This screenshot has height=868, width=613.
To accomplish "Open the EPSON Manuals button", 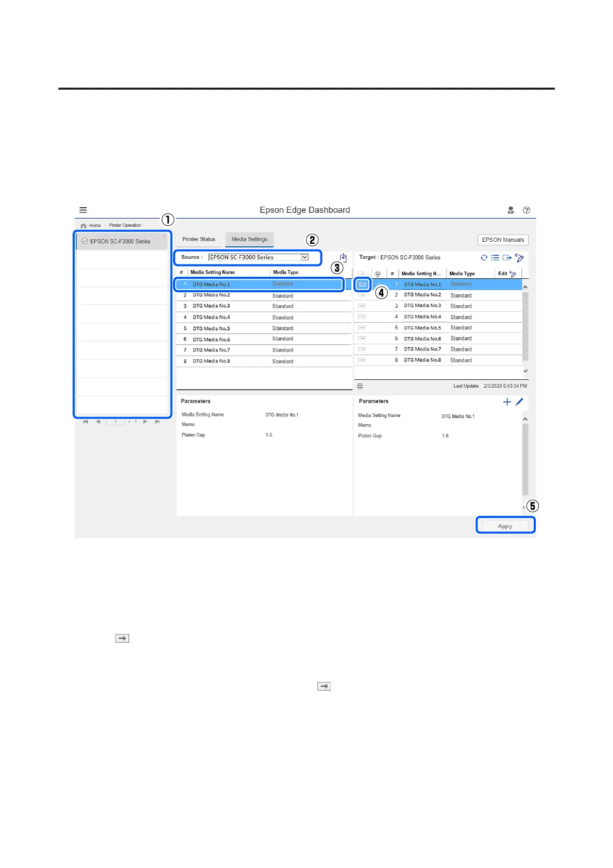I will click(503, 240).
